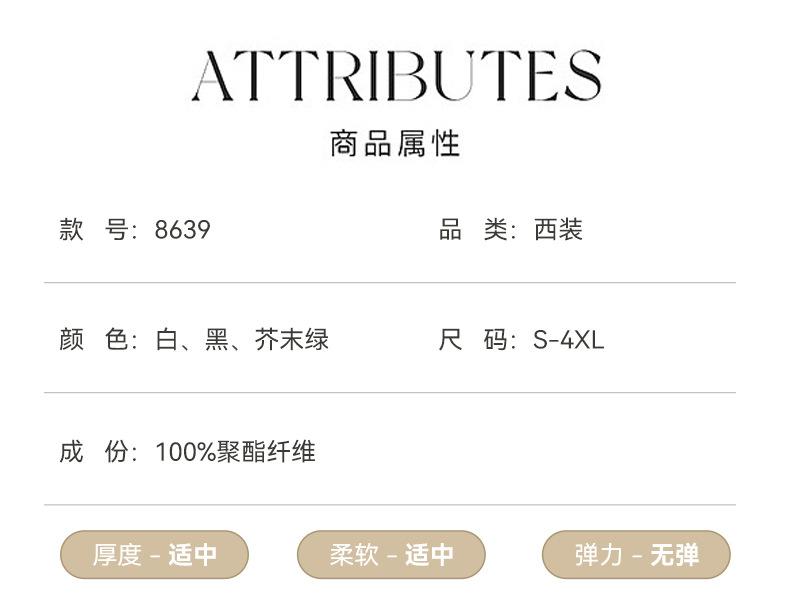Image resolution: width=790 pixels, height=601 pixels.
Task: Click the 款号 label
Action: pyautogui.click(x=94, y=230)
